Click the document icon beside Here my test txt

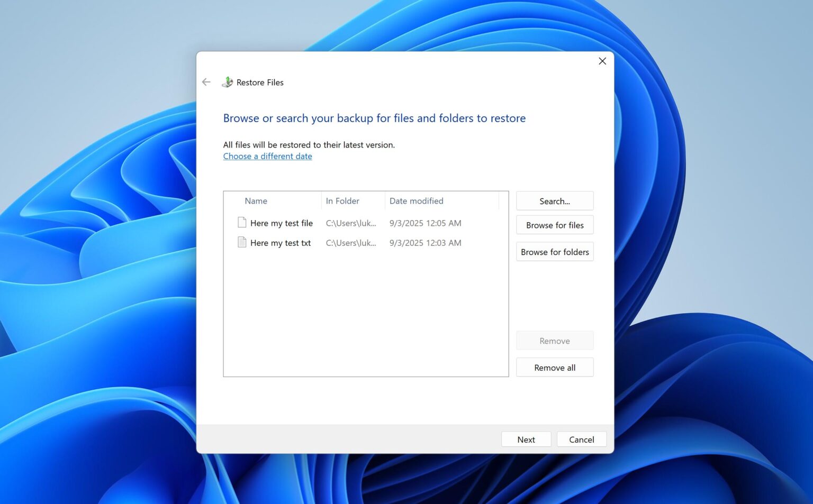(241, 242)
